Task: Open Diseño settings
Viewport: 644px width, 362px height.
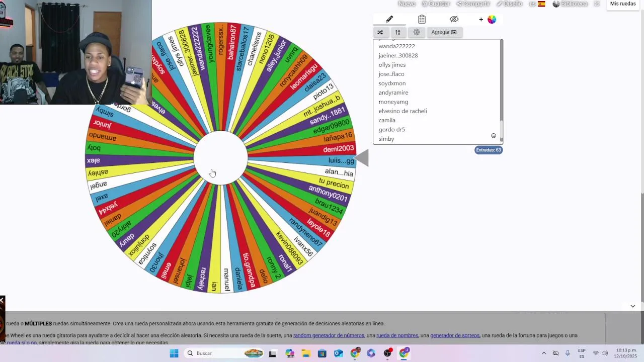Action: 509,4
